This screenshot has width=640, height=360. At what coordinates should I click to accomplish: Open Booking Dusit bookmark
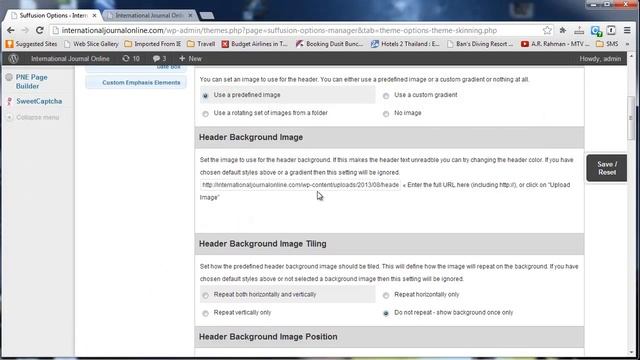[x=329, y=44]
